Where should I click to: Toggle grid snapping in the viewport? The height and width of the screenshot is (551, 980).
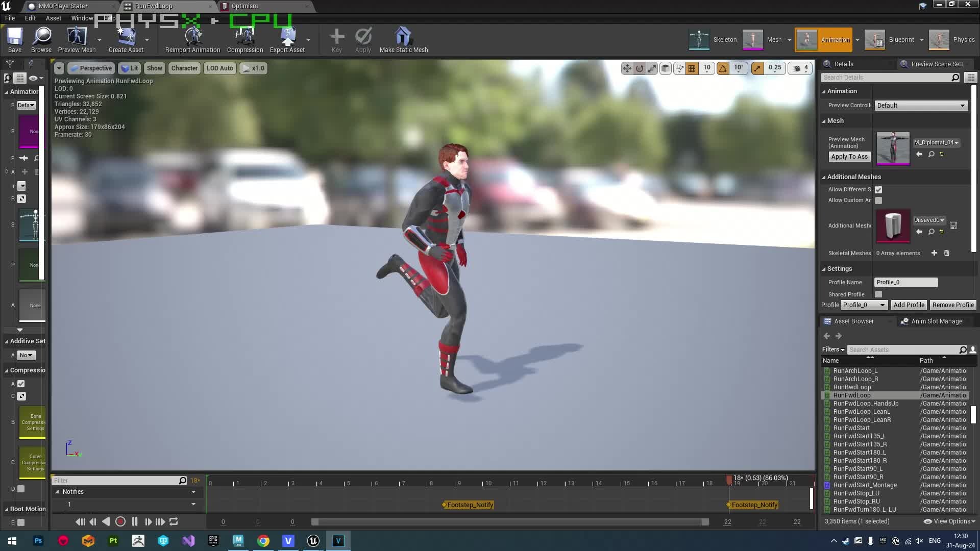(692, 68)
